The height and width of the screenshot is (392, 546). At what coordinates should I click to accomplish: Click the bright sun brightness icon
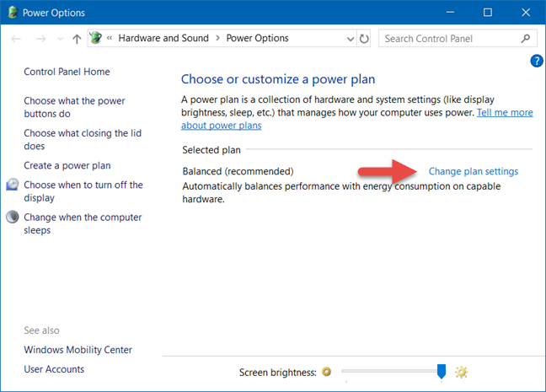point(462,372)
